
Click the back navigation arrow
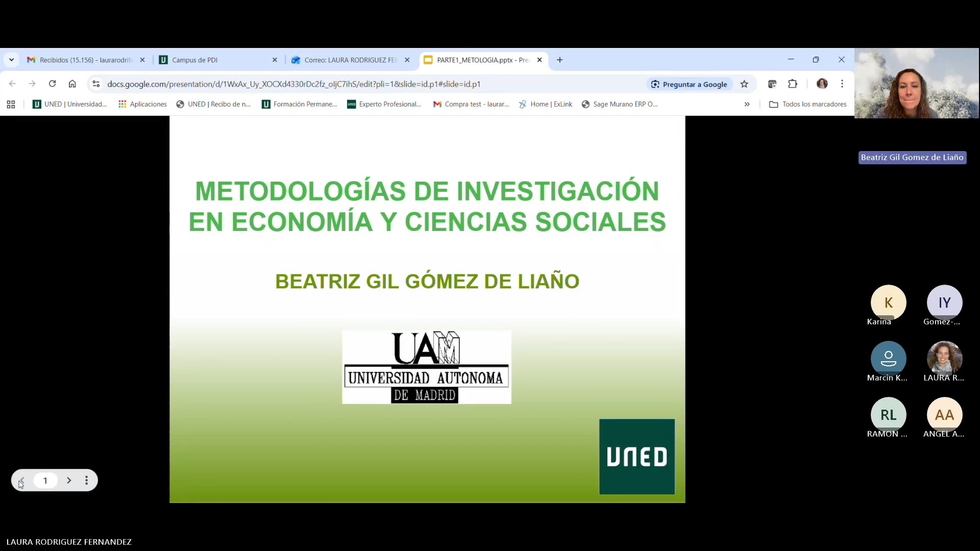pos(12,84)
